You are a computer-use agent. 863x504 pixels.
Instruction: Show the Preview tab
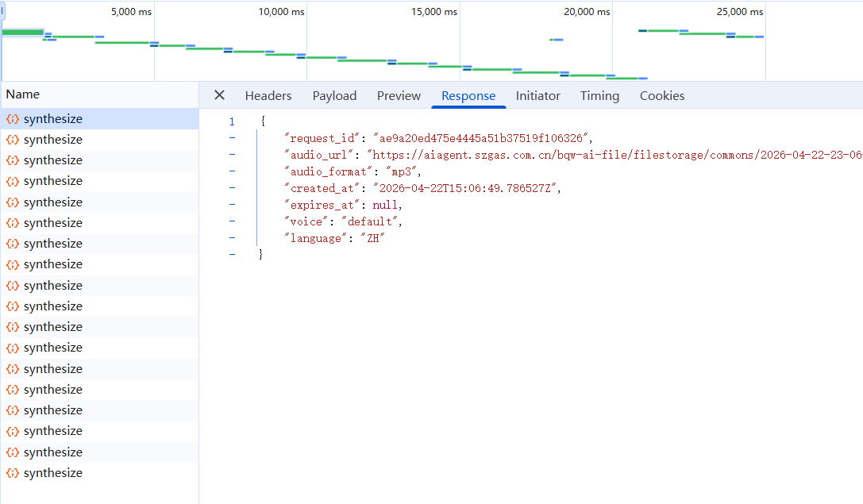pos(399,96)
